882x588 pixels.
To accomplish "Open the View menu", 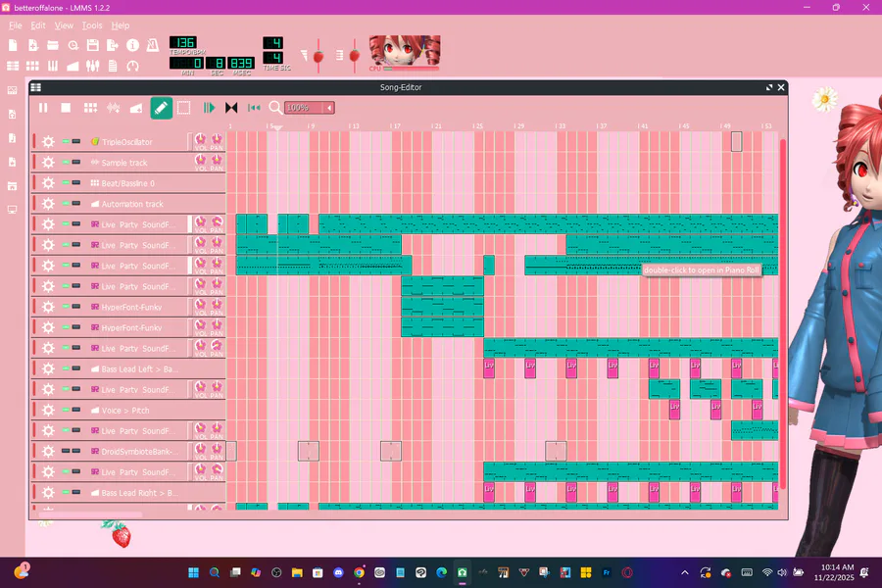I will pos(64,25).
